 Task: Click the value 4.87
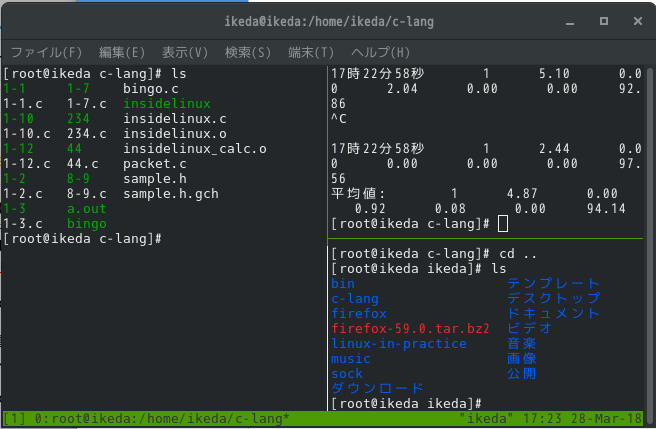coord(522,194)
